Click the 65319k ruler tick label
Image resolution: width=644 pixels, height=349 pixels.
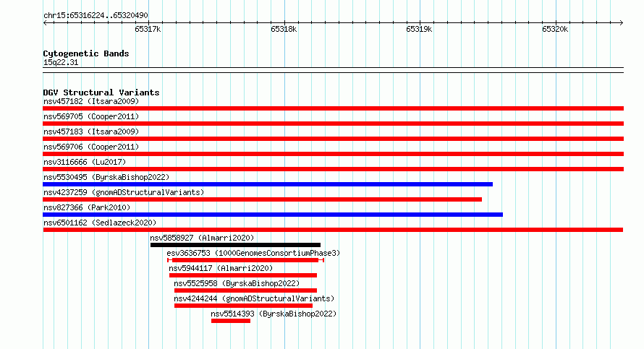click(419, 29)
